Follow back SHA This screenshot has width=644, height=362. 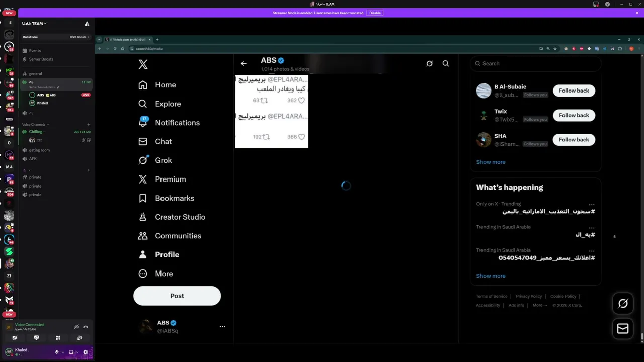(x=574, y=140)
